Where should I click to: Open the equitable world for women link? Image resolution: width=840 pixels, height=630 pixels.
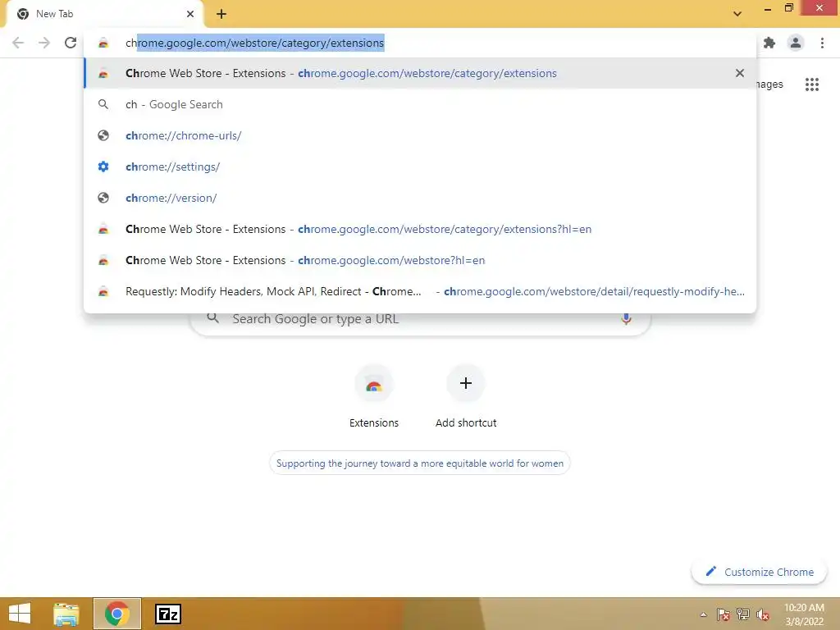click(x=420, y=463)
